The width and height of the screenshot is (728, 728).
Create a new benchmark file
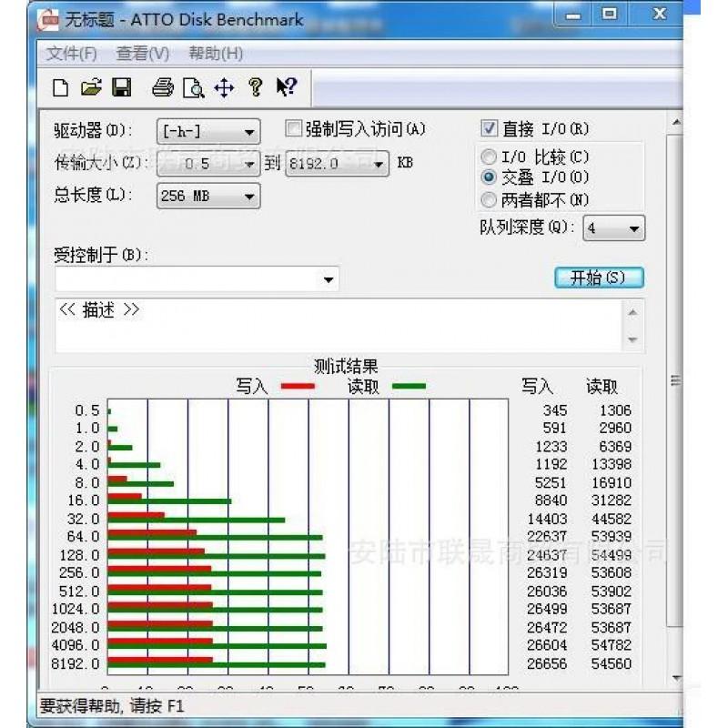[x=61, y=87]
